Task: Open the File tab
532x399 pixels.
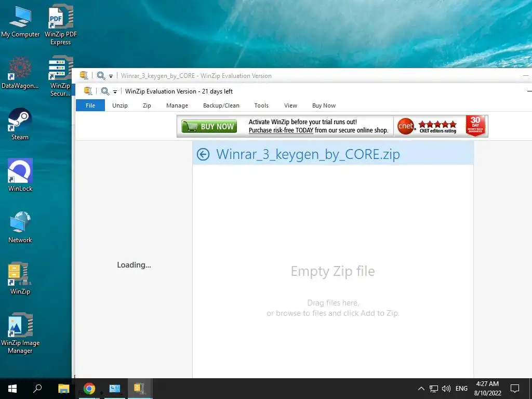Action: pyautogui.click(x=90, y=105)
